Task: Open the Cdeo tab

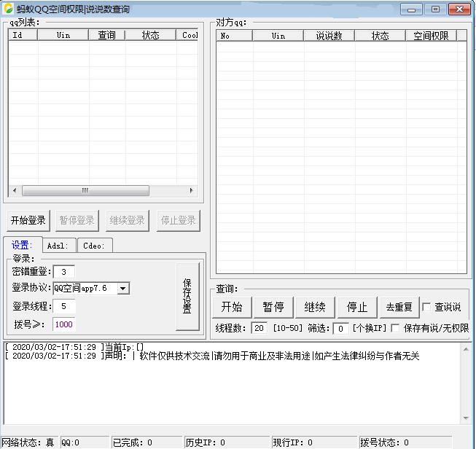Action: [x=94, y=246]
